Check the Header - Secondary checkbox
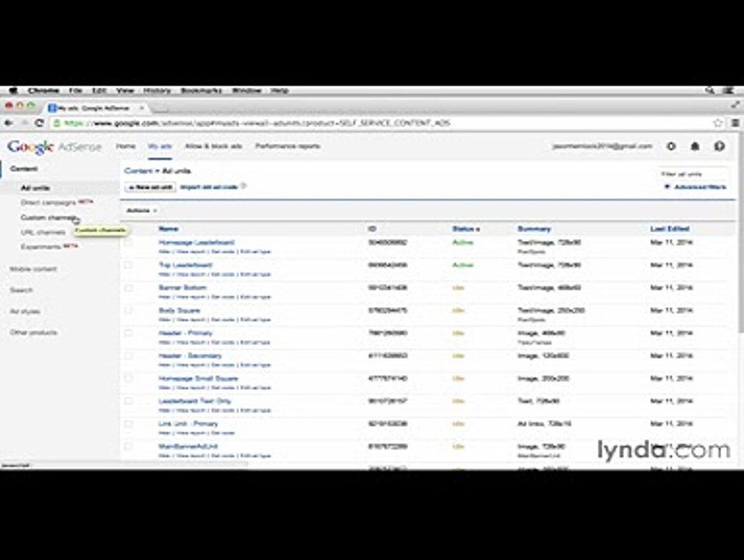The height and width of the screenshot is (560, 744). (128, 356)
